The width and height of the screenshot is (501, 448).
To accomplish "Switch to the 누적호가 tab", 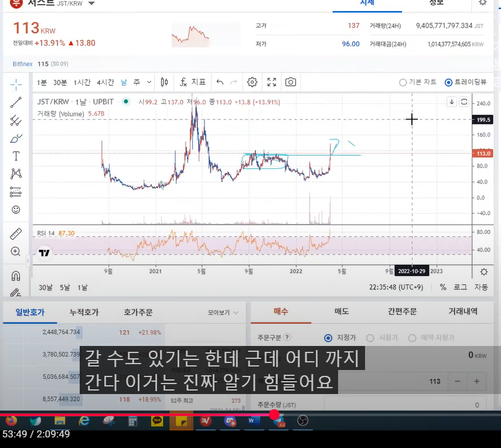I will [x=84, y=312].
